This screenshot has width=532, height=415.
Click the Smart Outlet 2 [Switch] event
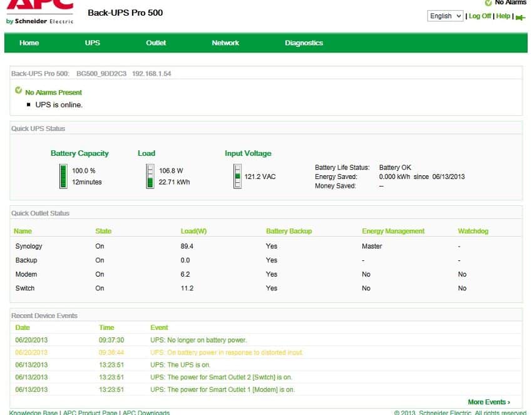[221, 377]
